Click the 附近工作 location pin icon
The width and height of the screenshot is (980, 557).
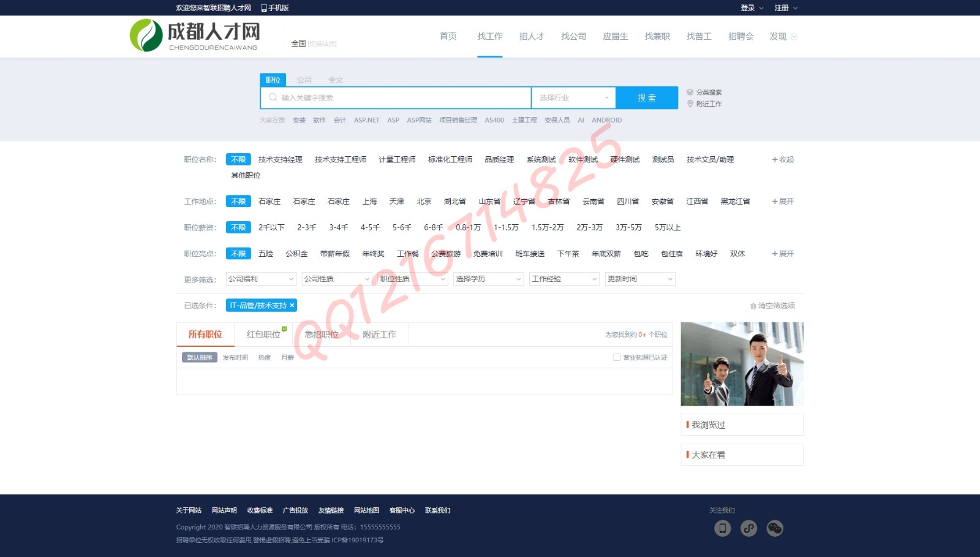tap(690, 104)
